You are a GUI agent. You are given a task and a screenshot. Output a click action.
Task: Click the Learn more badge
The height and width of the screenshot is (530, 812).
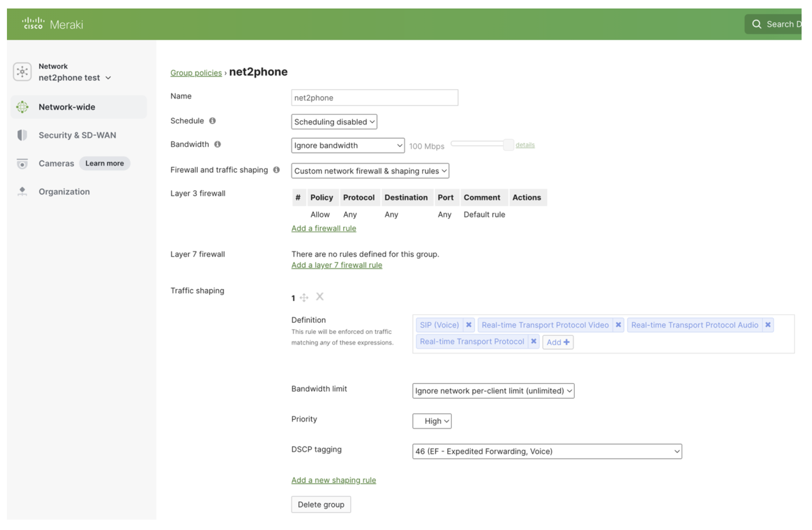104,163
